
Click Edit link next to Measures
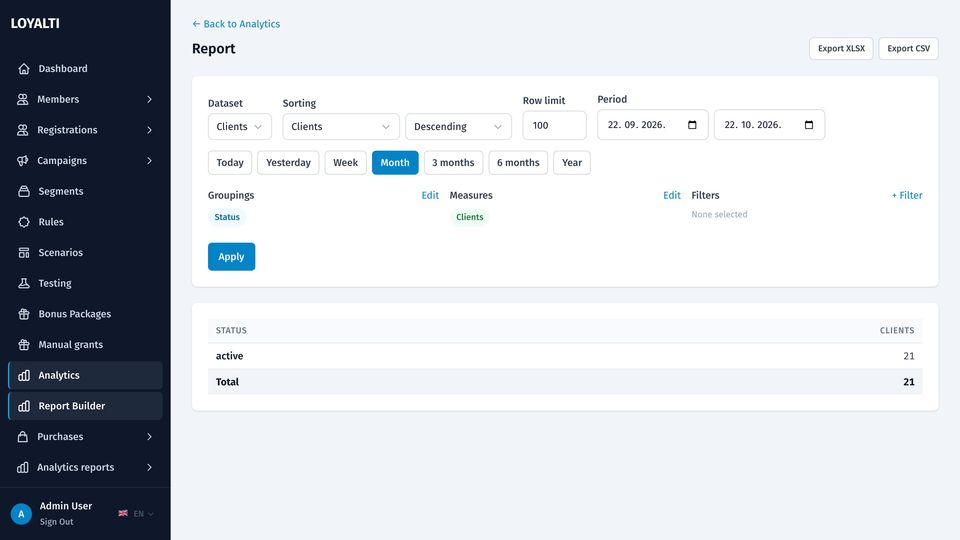[x=672, y=195]
